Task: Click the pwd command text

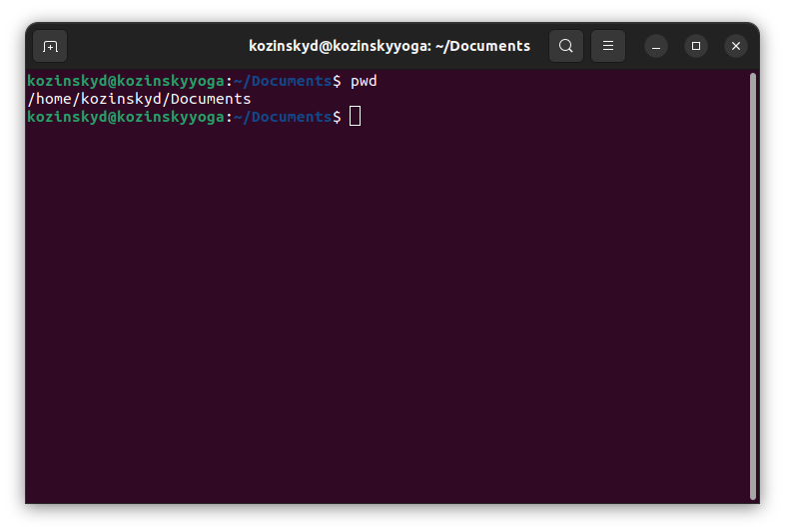Action: click(364, 81)
